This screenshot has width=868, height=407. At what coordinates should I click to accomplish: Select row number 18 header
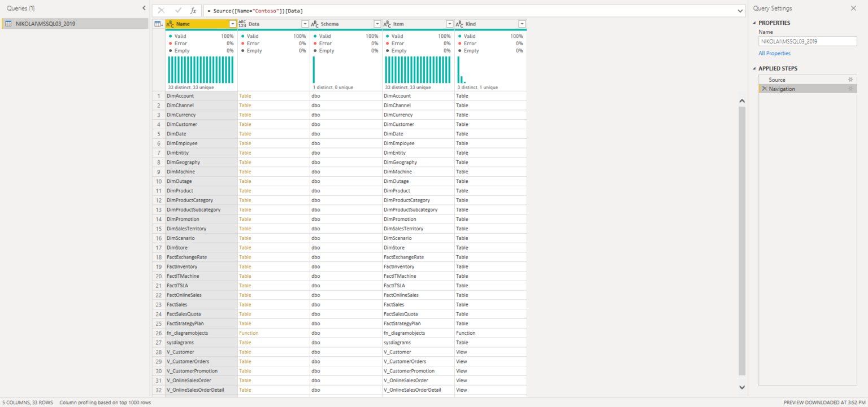click(159, 257)
